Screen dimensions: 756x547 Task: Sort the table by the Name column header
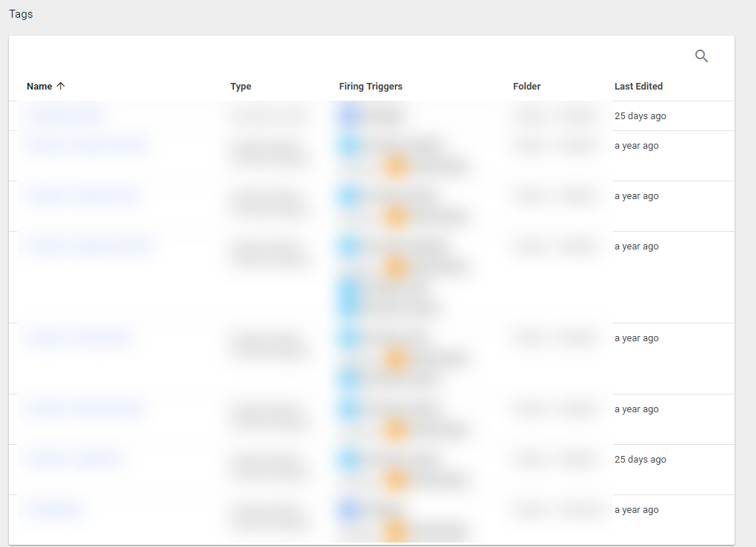(39, 87)
